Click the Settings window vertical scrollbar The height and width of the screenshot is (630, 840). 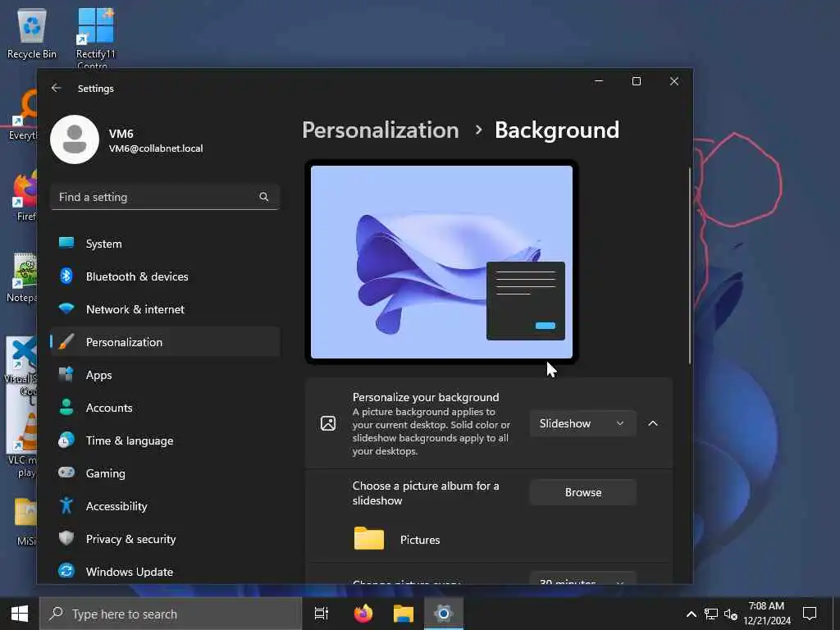(x=689, y=265)
